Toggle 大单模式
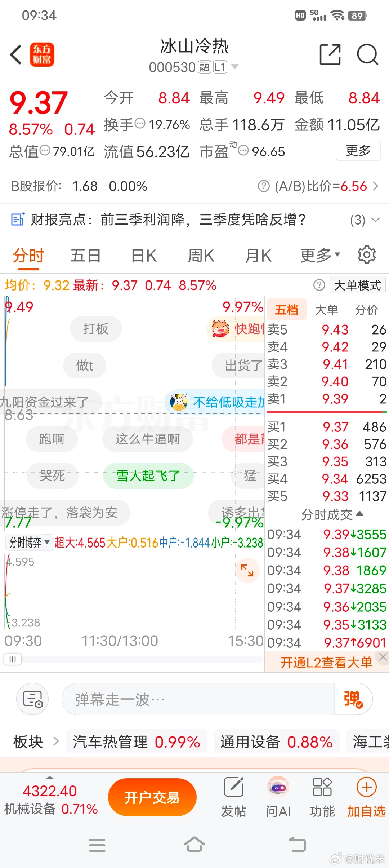This screenshot has width=389, height=868. tap(358, 285)
